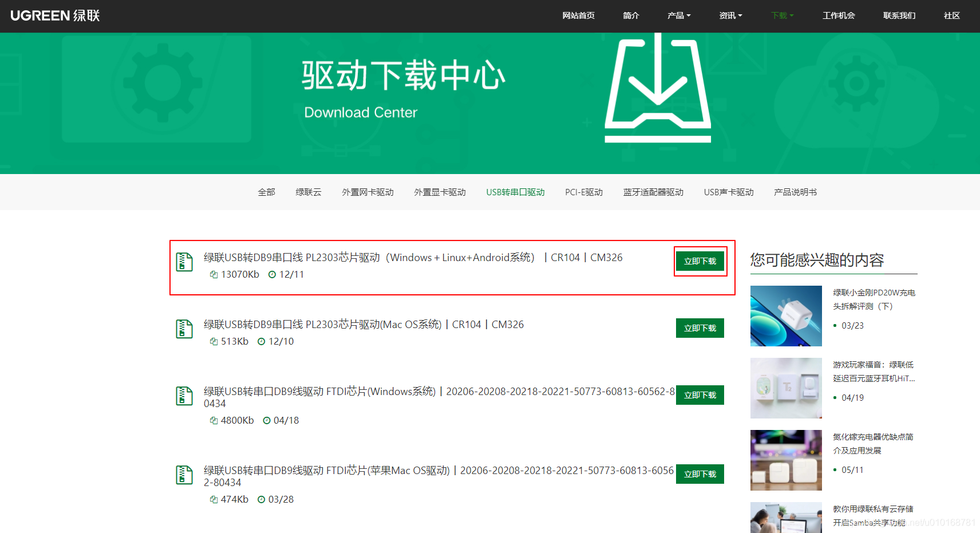
Task: Click the zip file icon for PL2303 Windows driver
Action: (x=184, y=262)
